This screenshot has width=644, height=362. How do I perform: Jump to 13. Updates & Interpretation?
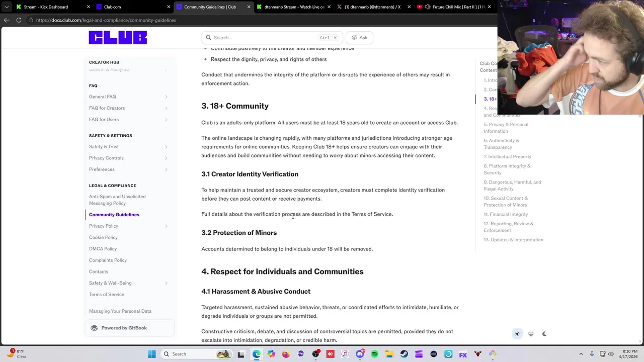tap(514, 240)
